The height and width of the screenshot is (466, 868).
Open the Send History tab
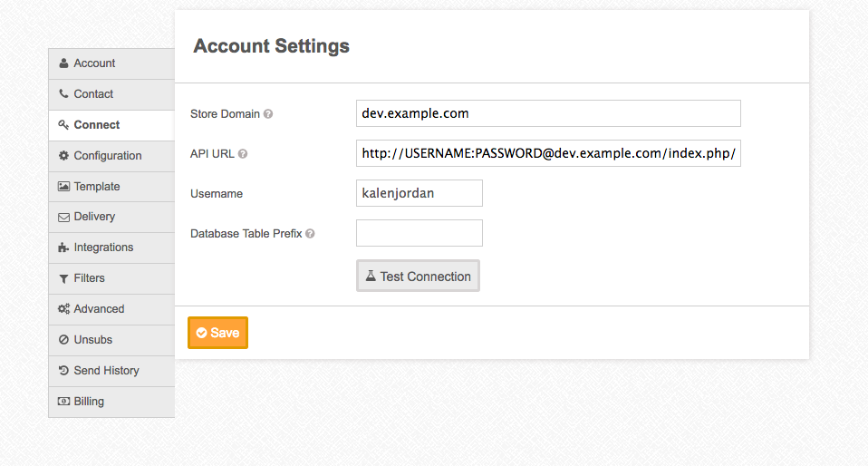[106, 371]
